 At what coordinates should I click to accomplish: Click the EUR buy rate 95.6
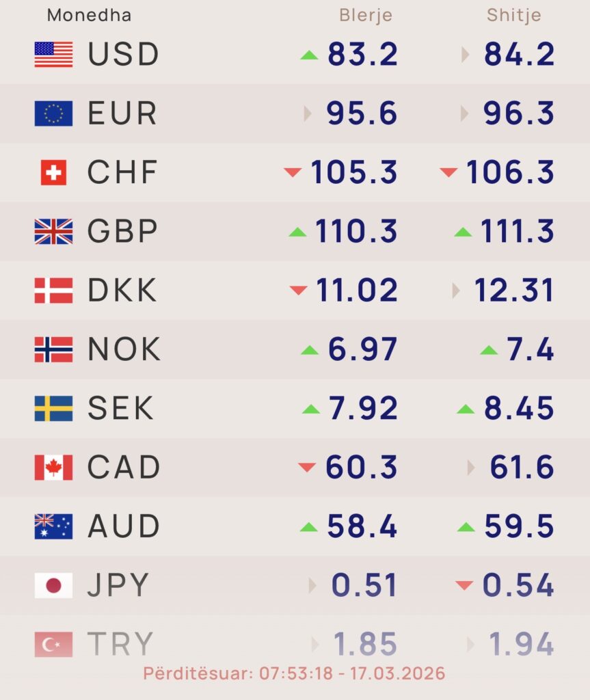click(x=362, y=113)
